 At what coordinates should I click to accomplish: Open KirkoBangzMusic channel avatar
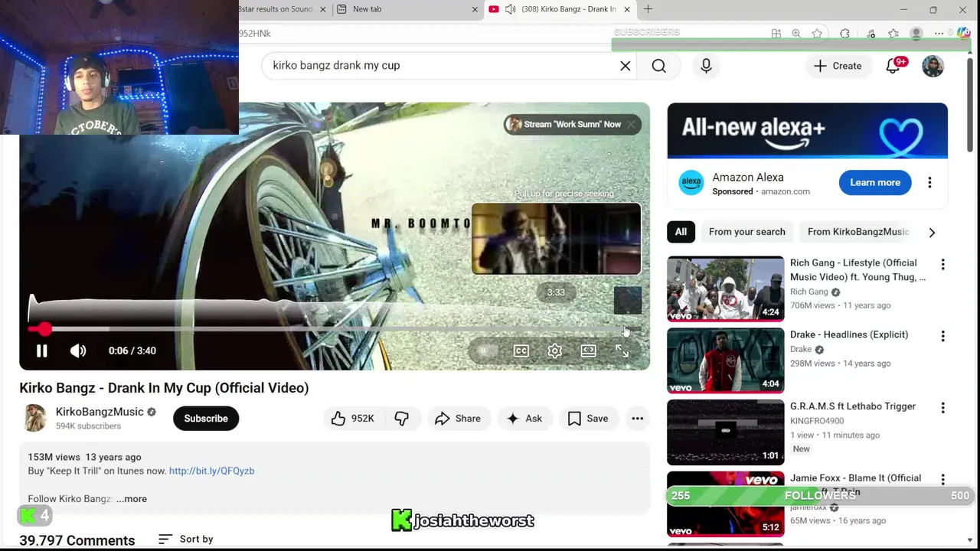click(x=34, y=418)
